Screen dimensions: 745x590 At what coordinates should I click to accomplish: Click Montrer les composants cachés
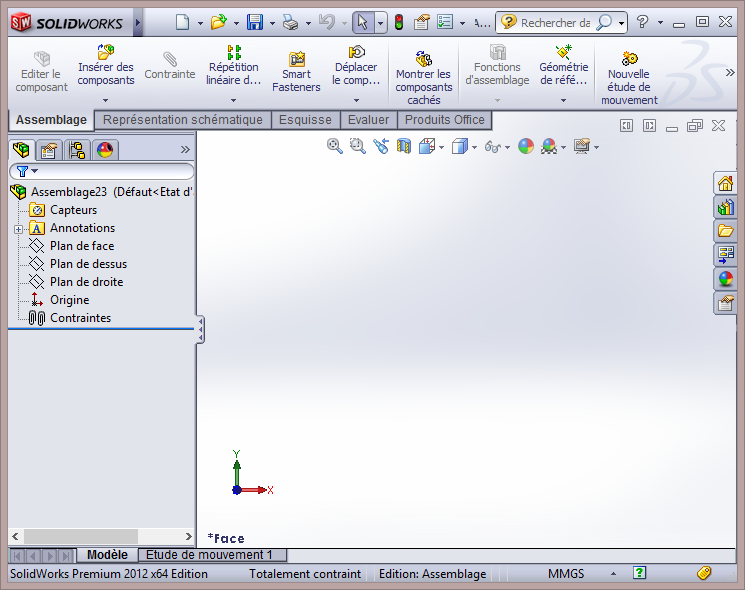[x=423, y=60]
